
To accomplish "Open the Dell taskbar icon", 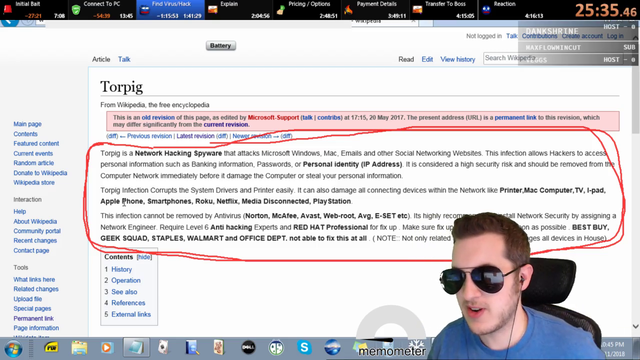I will click(248, 348).
